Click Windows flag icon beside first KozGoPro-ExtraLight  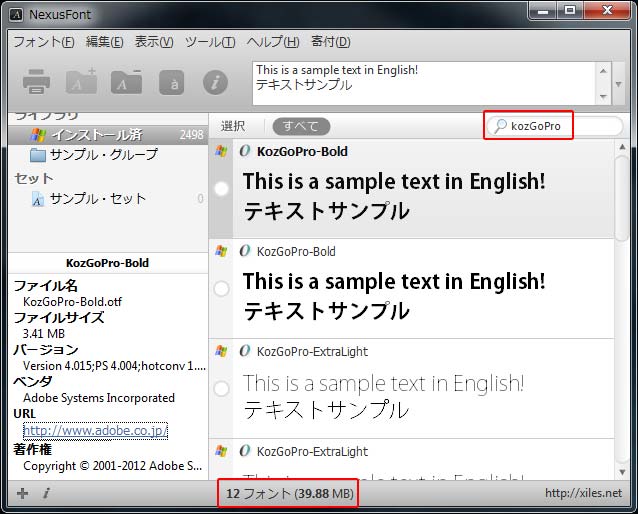click(221, 351)
